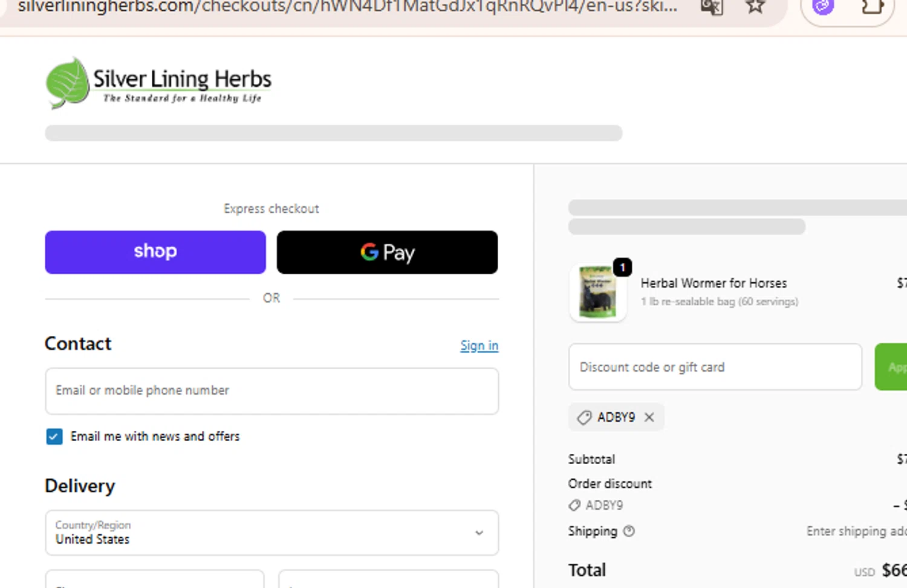The image size is (907, 588).
Task: Focus the Discount code or gift card field
Action: click(x=715, y=367)
